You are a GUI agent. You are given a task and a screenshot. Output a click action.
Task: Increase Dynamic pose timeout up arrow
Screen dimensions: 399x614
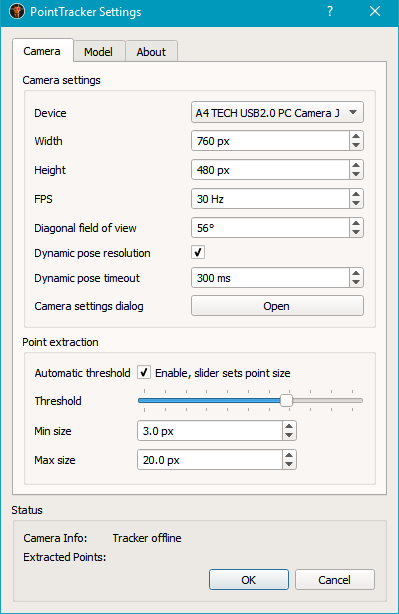(356, 273)
